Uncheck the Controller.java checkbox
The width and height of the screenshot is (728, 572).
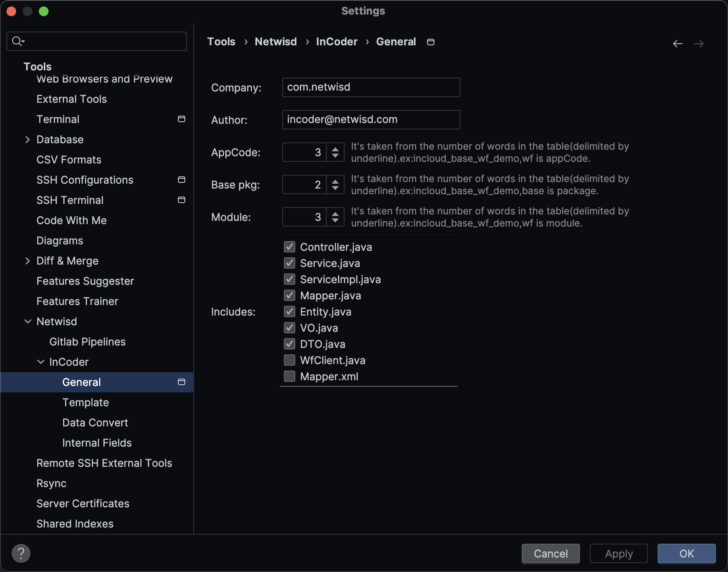pyautogui.click(x=290, y=247)
